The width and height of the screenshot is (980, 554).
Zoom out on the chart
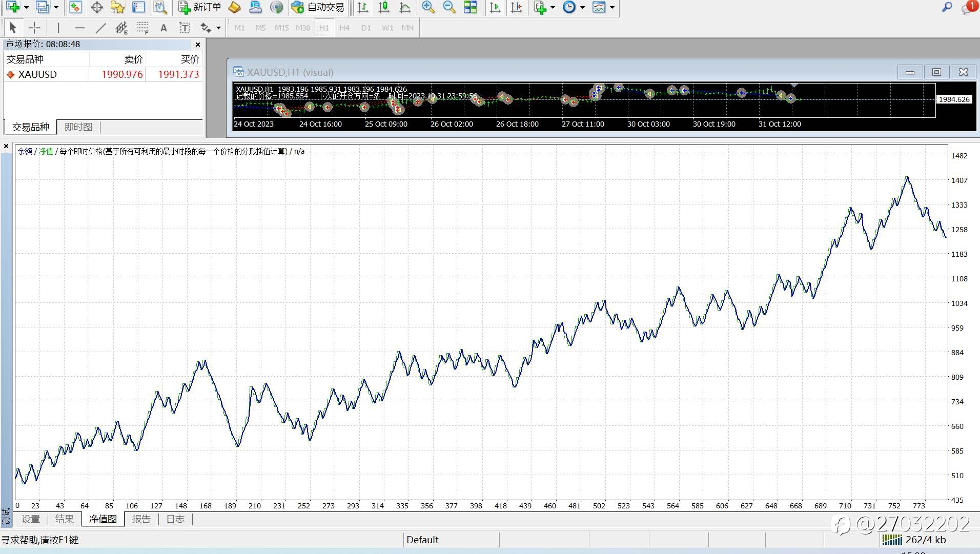(x=449, y=7)
